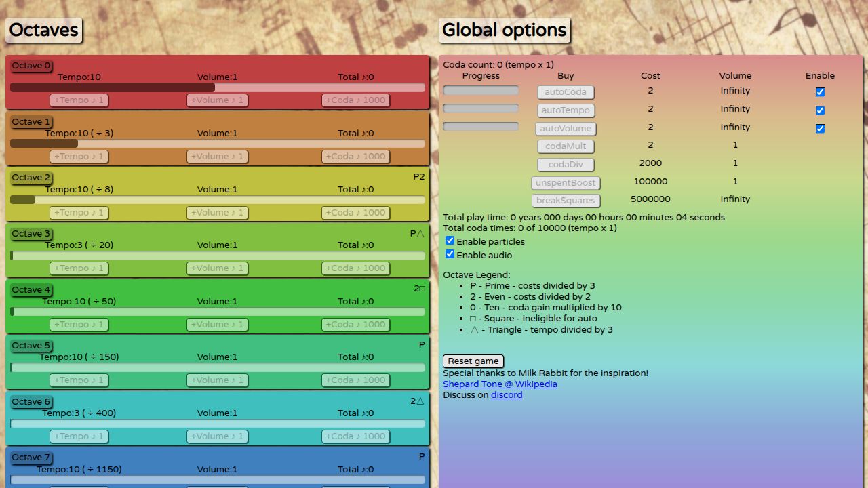Click the Octave 0 progress bar
868x488 pixels.
(x=218, y=87)
